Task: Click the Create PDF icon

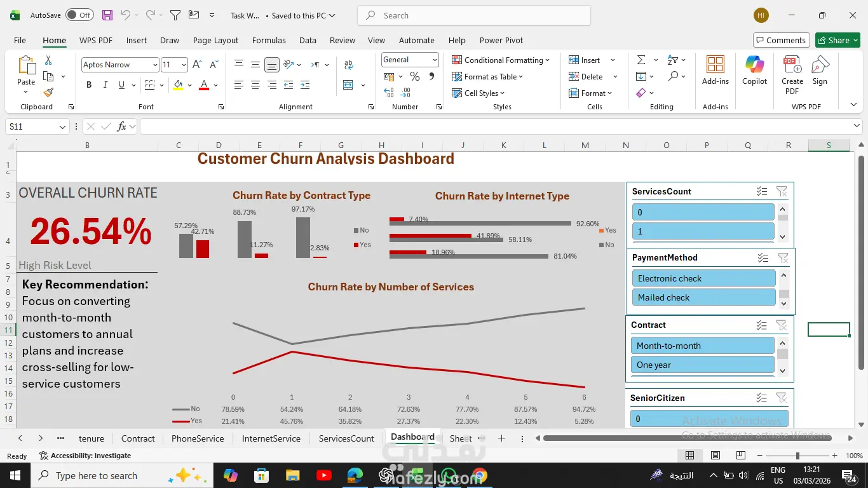Action: [x=792, y=75]
